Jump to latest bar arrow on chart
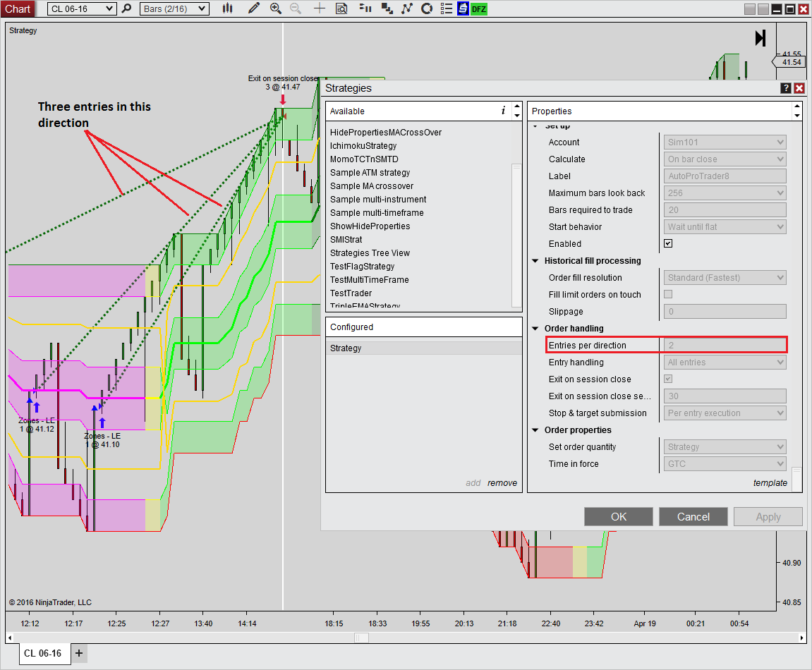This screenshot has height=670, width=812. pyautogui.click(x=761, y=38)
